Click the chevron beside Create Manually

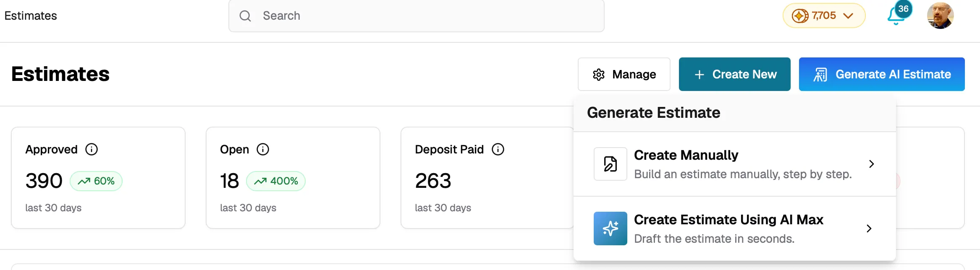pyautogui.click(x=872, y=164)
